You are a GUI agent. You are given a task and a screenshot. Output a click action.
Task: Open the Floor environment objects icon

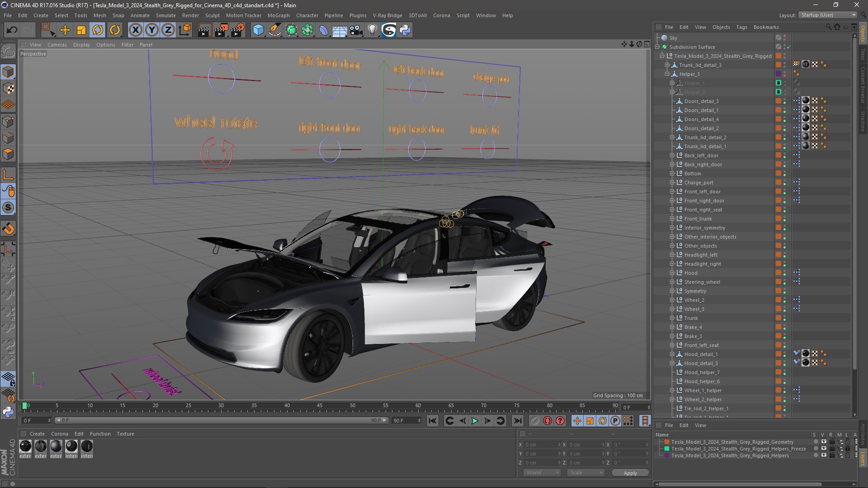coord(340,30)
